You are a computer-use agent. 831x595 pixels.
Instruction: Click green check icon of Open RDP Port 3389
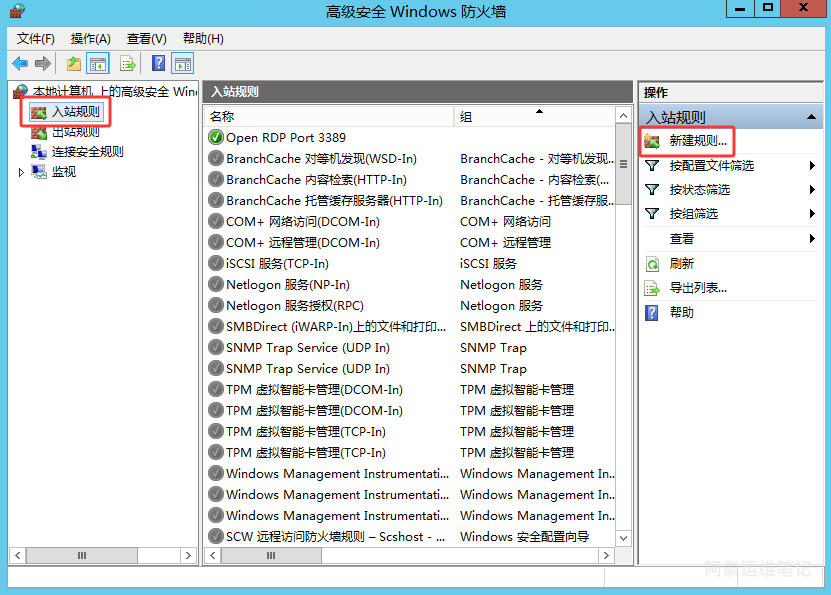pos(216,137)
